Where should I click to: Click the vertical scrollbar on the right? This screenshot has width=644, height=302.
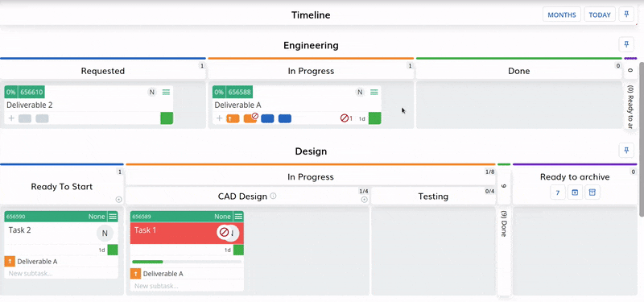(642, 139)
